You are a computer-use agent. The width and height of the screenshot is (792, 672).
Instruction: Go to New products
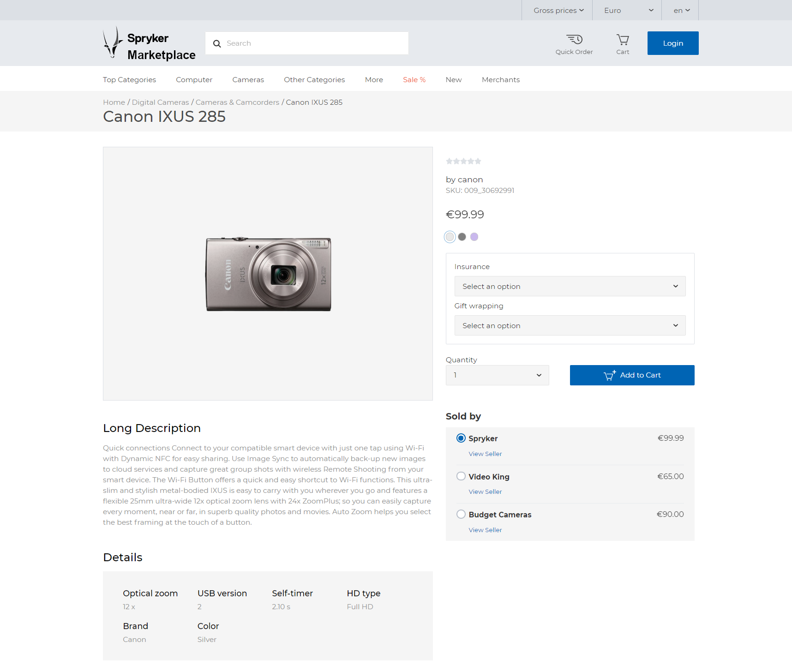click(x=454, y=80)
